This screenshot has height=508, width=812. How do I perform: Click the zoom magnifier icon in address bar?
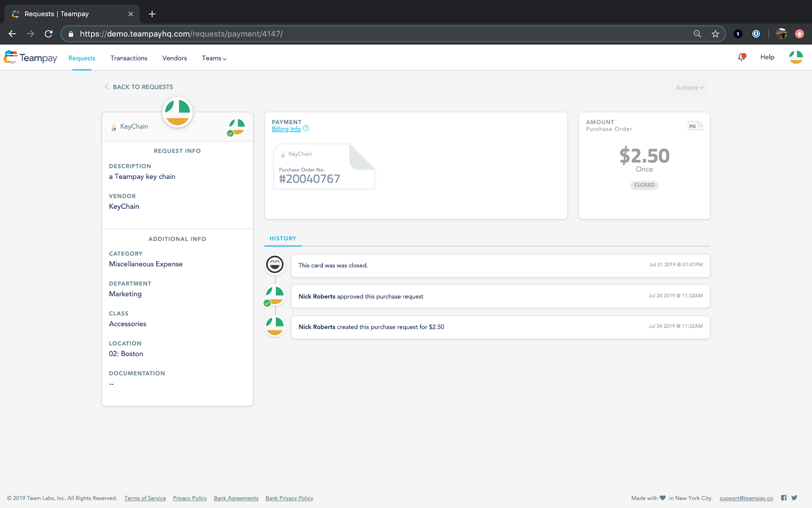point(697,34)
